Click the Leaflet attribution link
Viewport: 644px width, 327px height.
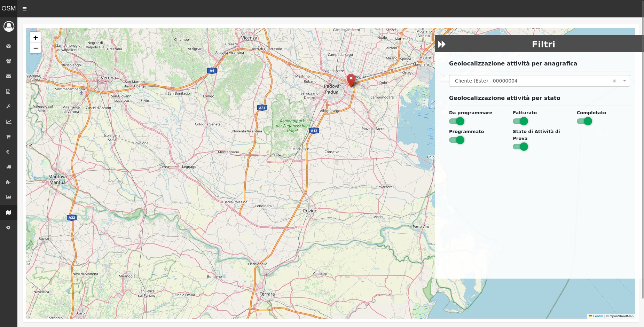pyautogui.click(x=598, y=316)
